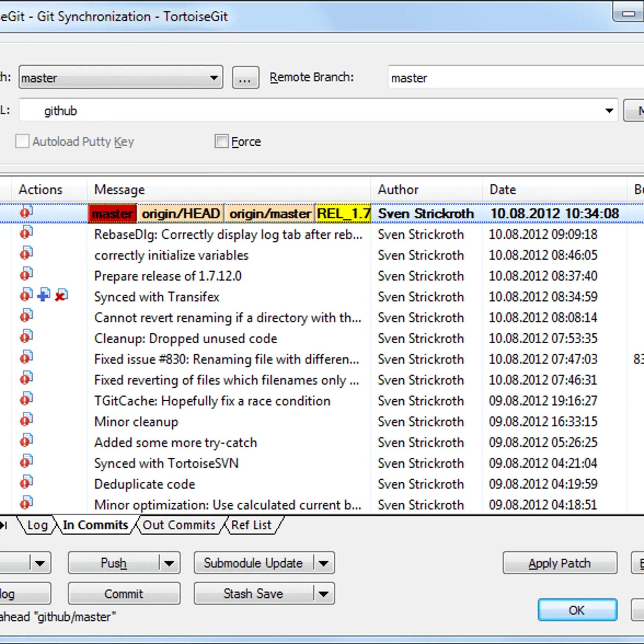Click action icon beside correctly initialize variables
The width and height of the screenshot is (644, 644).
26,253
